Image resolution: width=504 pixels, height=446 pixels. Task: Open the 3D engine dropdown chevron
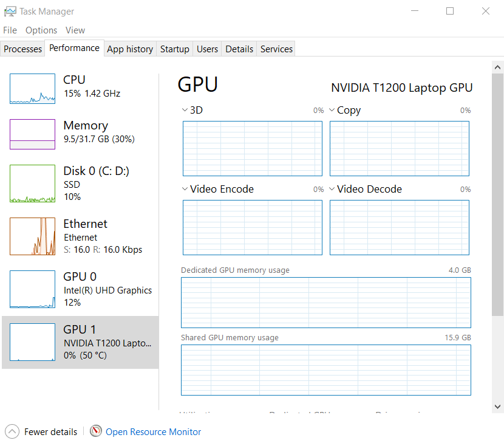click(x=185, y=110)
